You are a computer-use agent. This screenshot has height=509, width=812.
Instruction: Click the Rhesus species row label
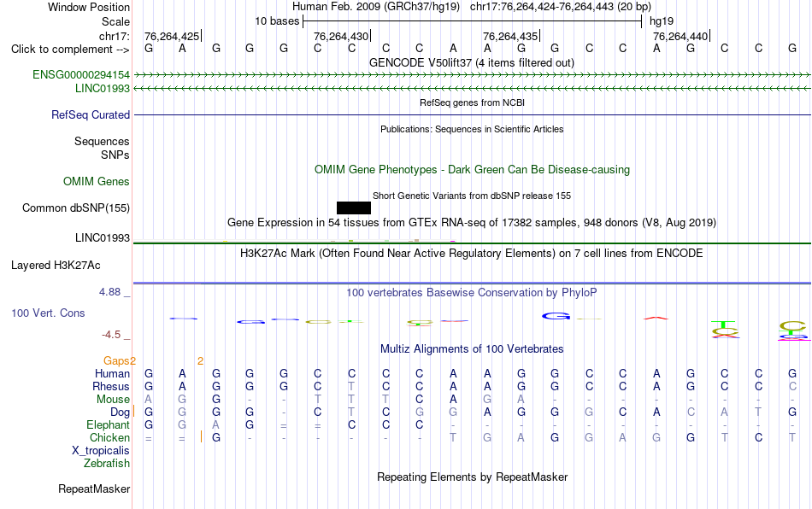[x=111, y=386]
